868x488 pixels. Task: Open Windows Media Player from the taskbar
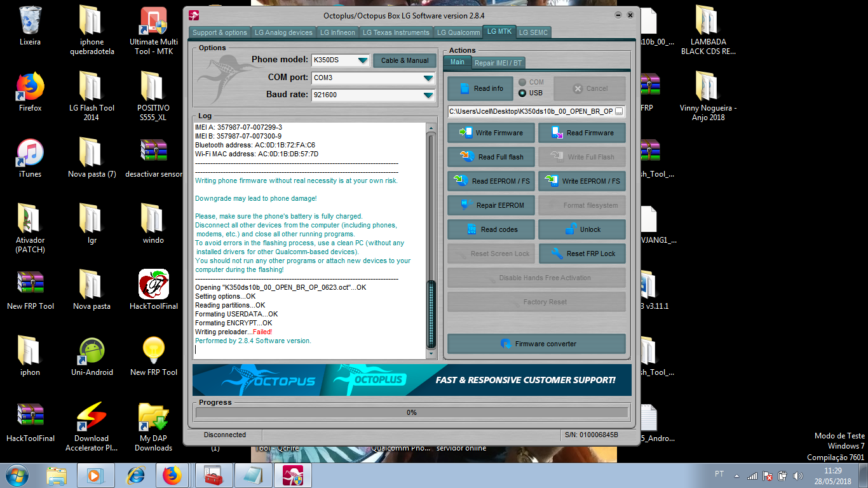coord(95,475)
